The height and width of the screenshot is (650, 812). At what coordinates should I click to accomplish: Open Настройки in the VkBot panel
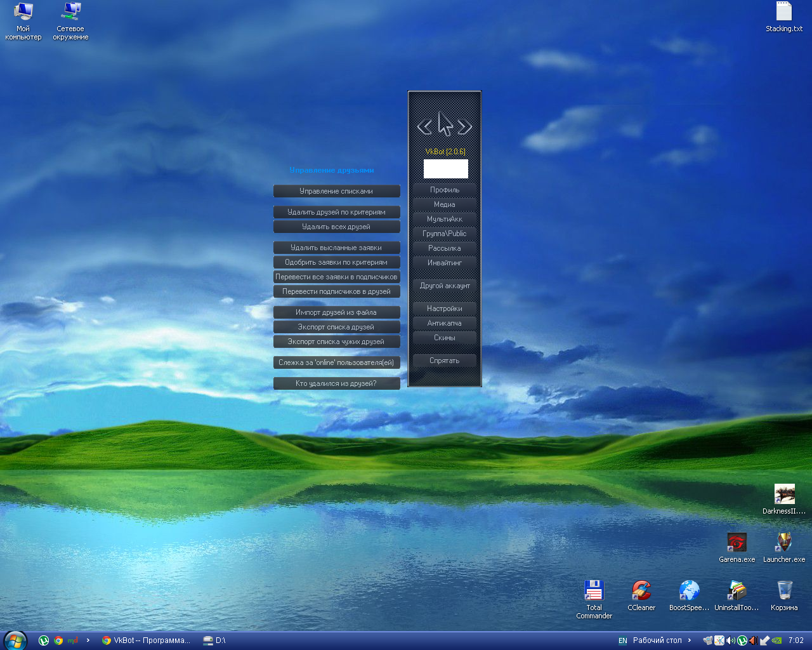tap(445, 308)
